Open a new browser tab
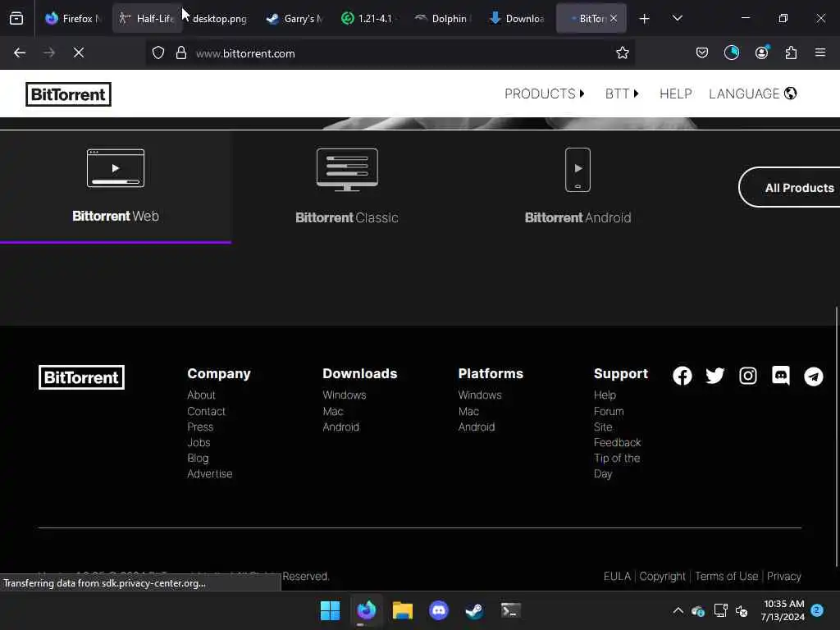840x630 pixels. 645,19
